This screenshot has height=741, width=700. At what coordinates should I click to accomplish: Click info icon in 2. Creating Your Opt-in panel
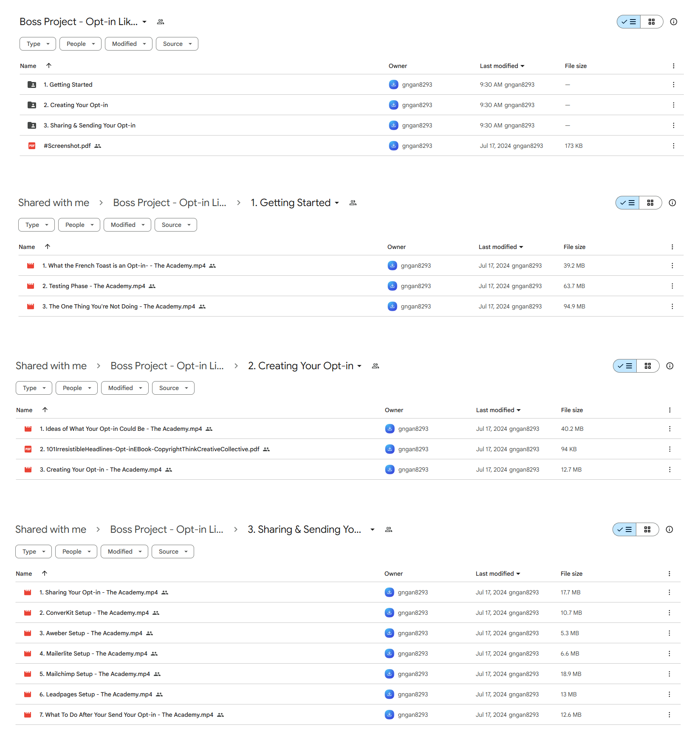pos(670,366)
